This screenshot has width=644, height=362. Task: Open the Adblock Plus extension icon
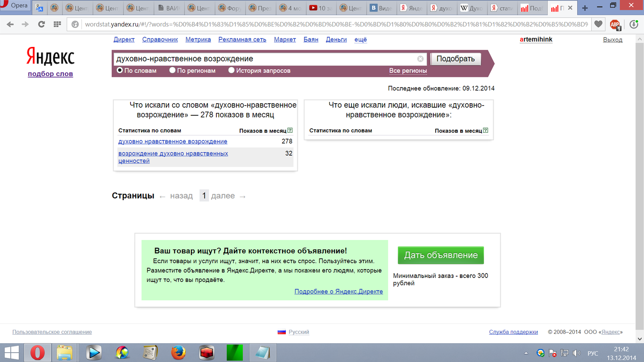coord(615,25)
